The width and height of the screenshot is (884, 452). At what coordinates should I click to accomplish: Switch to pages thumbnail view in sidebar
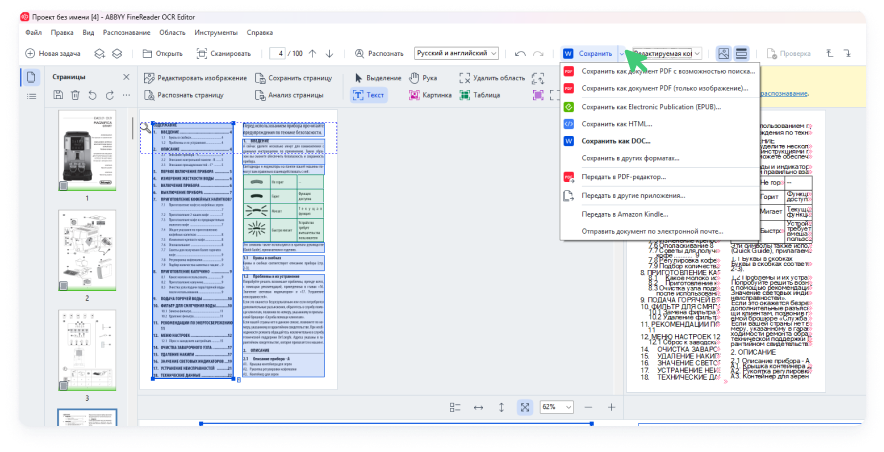pyautogui.click(x=32, y=77)
